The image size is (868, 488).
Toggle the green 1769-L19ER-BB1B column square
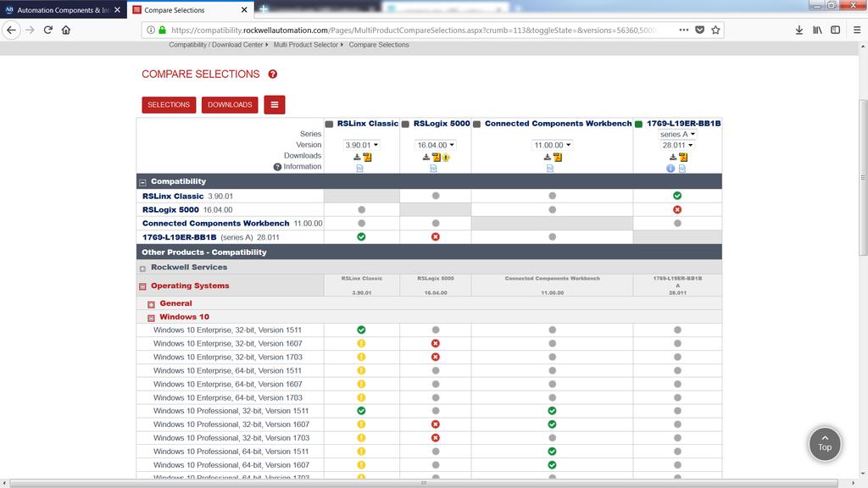point(638,124)
